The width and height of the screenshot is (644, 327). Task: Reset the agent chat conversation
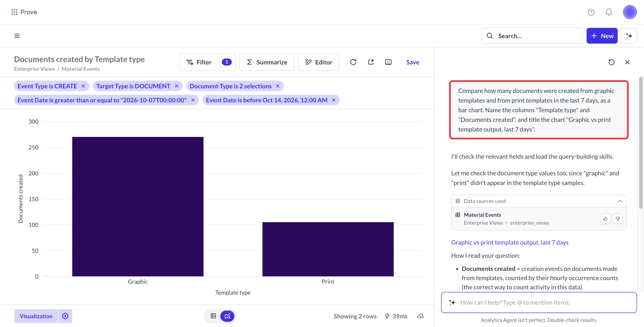[611, 62]
